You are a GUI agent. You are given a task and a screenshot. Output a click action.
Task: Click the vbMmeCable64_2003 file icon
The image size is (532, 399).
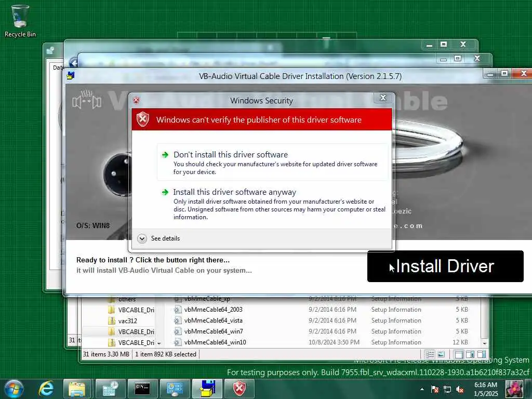pyautogui.click(x=178, y=310)
